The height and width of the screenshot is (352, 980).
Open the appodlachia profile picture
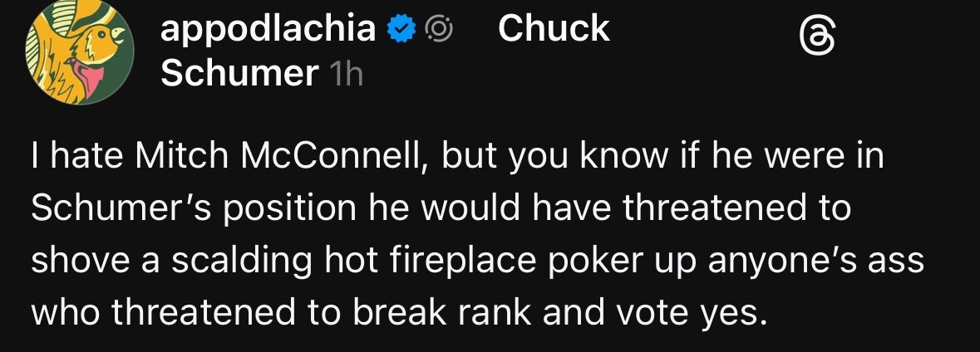tap(80, 51)
